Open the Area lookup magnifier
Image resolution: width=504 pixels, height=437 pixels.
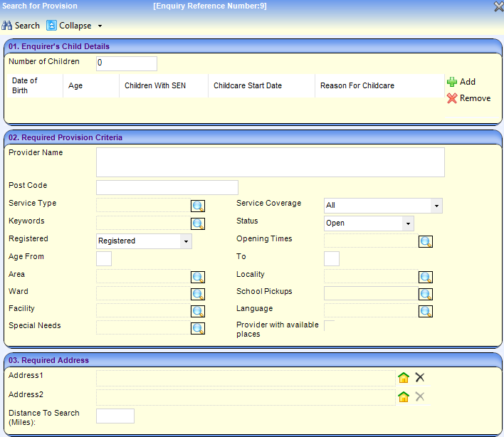198,277
